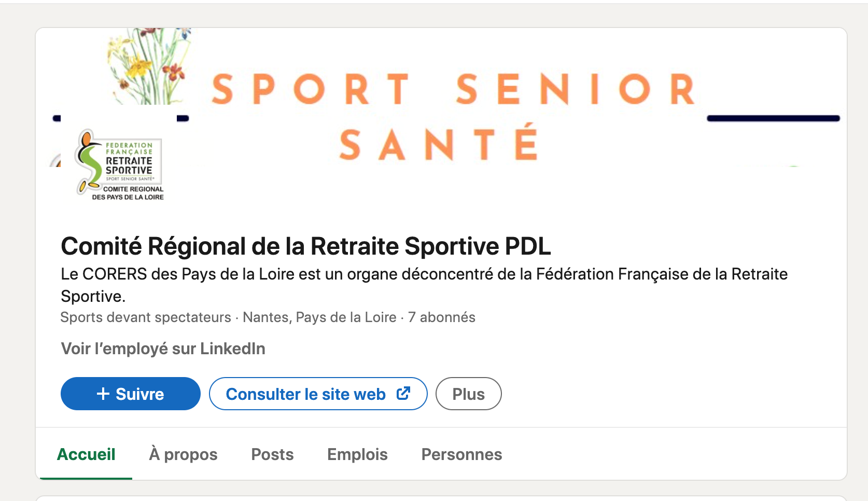Click the '7 abonnés' follower count
868x501 pixels.
[x=441, y=317]
